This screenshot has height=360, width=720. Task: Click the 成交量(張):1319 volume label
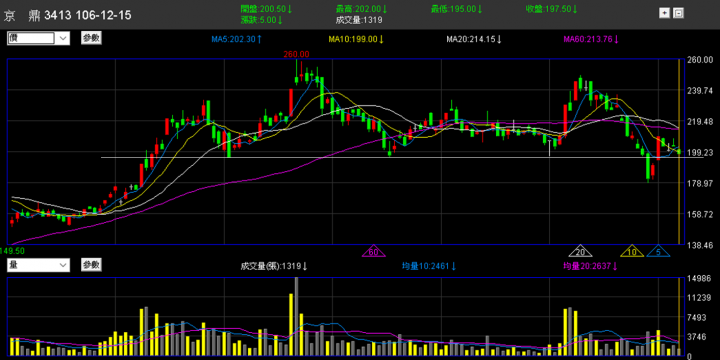point(274,266)
